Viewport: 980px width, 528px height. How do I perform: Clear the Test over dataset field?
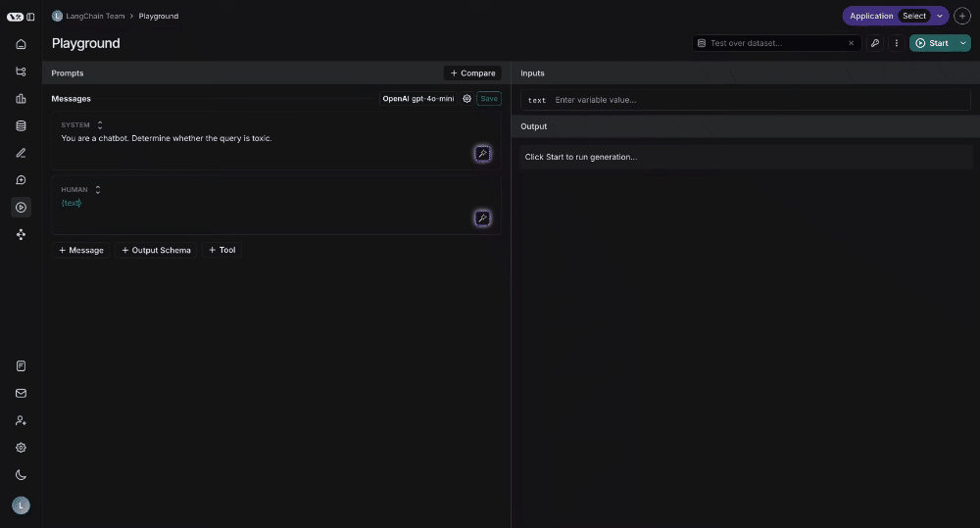click(x=851, y=43)
